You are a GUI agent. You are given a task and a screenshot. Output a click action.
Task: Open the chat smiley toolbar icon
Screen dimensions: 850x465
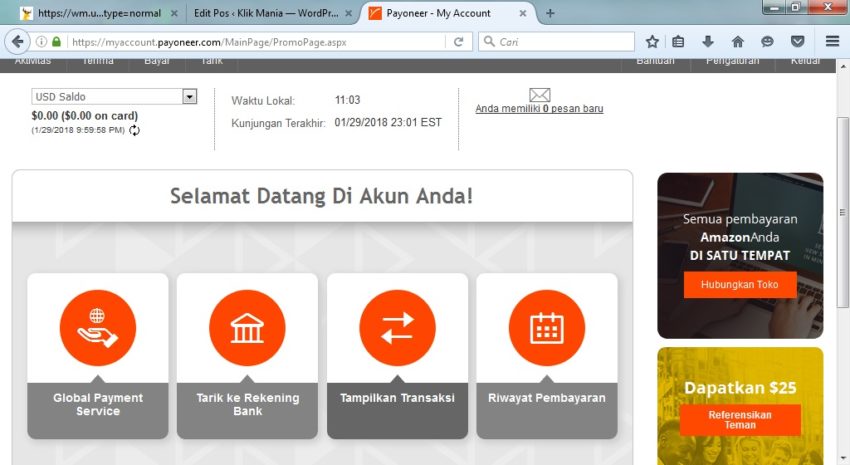tap(767, 42)
